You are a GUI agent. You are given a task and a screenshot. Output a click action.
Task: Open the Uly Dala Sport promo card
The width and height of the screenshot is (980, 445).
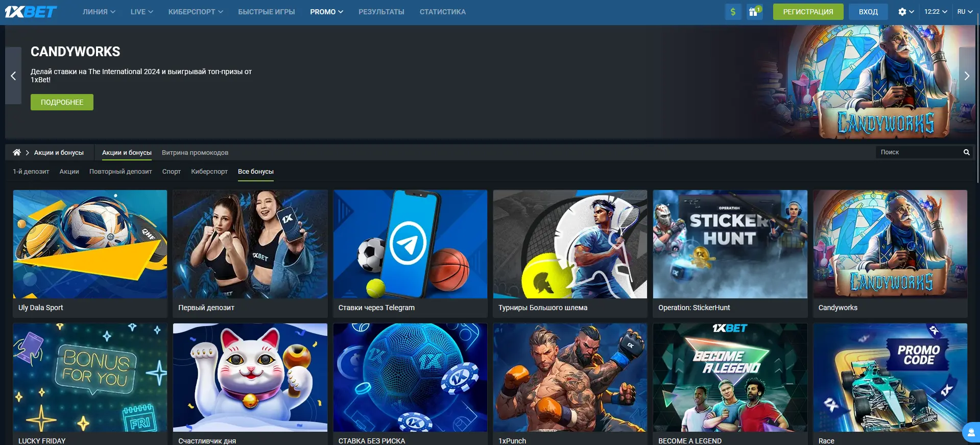[x=90, y=253]
